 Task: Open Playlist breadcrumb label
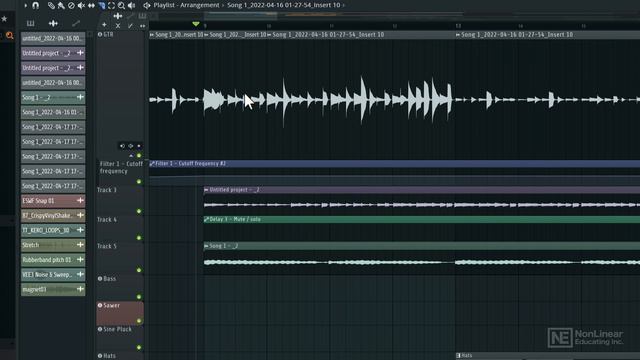click(x=162, y=5)
